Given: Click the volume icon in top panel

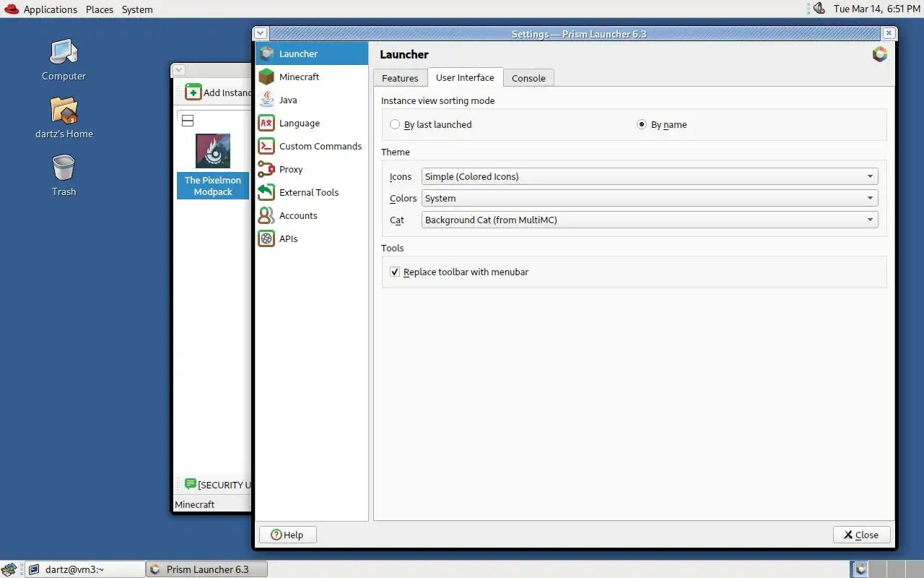Looking at the screenshot, I should tap(819, 9).
